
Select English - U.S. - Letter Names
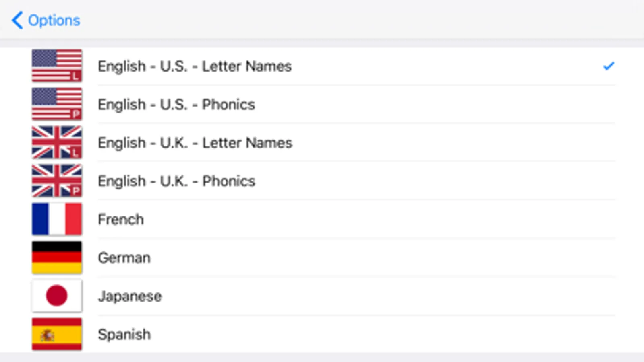click(x=195, y=66)
